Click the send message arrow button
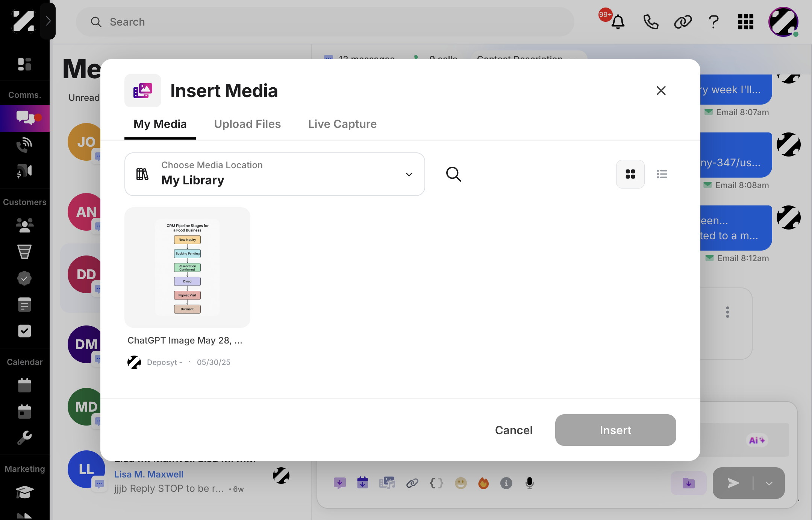The height and width of the screenshot is (520, 812). 733,483
